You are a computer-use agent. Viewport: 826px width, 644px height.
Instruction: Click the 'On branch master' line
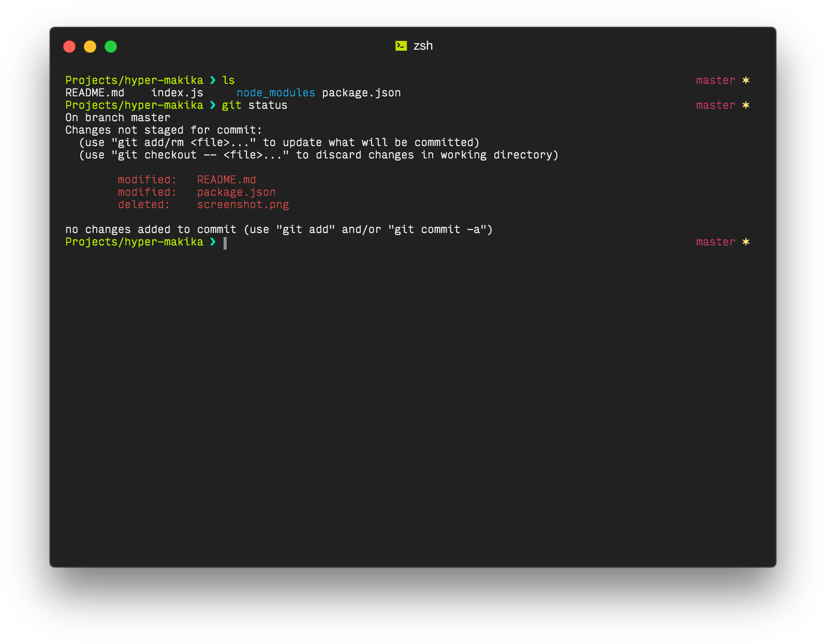[x=117, y=118]
